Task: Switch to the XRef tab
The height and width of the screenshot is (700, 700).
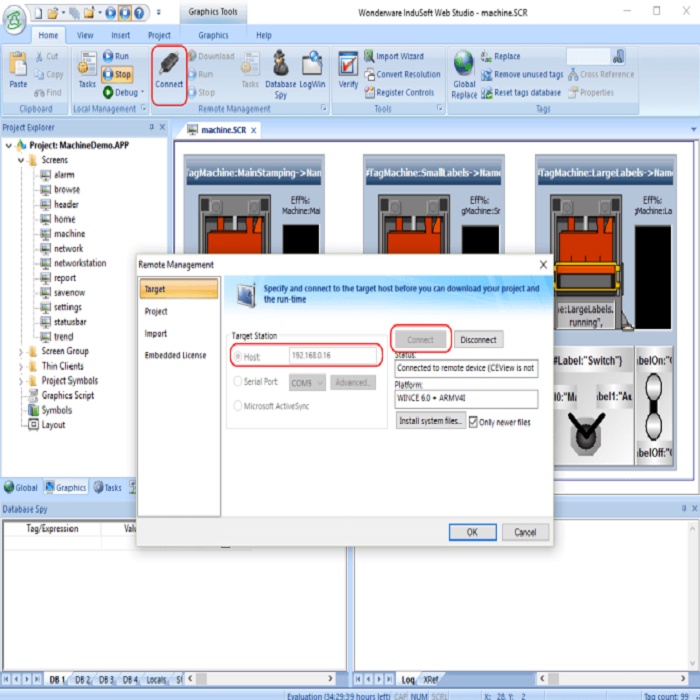Action: click(431, 679)
